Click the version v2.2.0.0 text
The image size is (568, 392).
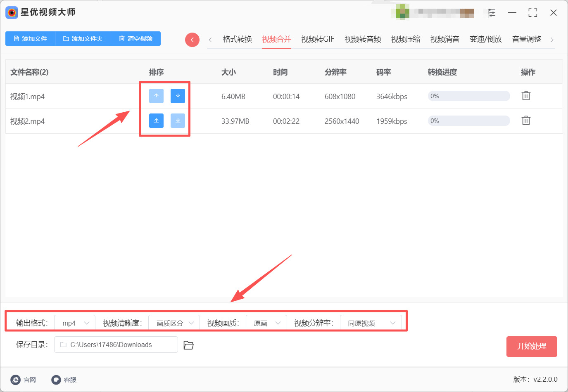coord(535,380)
